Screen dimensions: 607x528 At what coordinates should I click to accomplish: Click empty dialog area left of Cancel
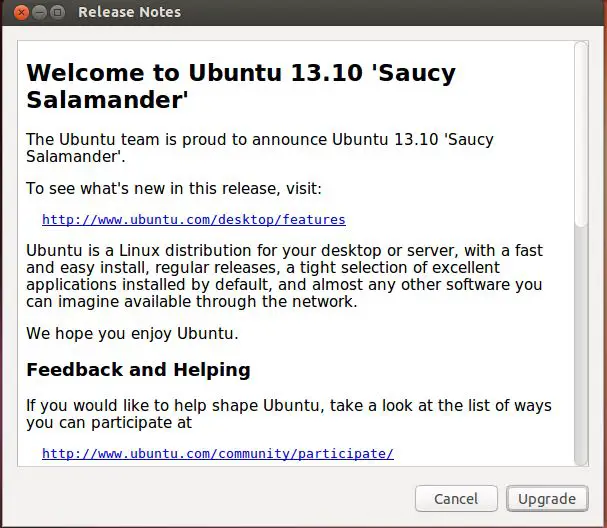click(209, 499)
